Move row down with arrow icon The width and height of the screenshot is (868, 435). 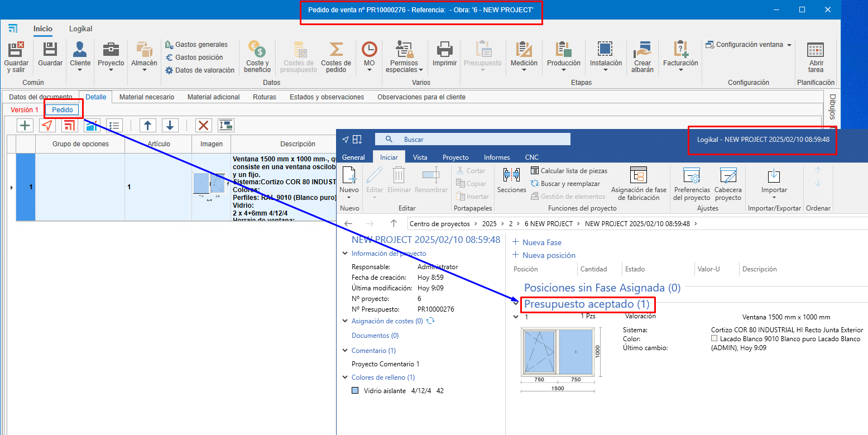[170, 125]
